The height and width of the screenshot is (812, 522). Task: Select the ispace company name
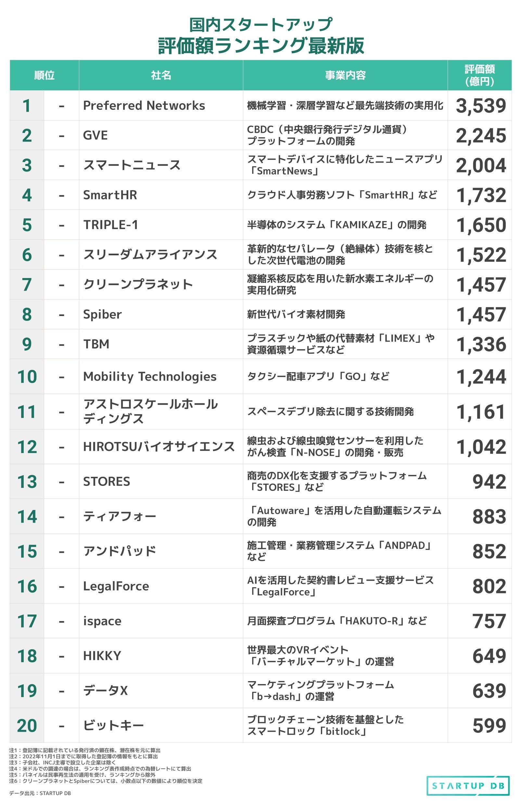click(x=102, y=621)
